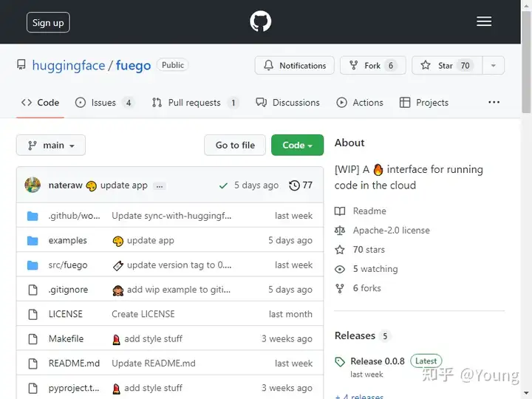Click the watching eye icon
Image resolution: width=532 pixels, height=399 pixels.
[x=340, y=270]
